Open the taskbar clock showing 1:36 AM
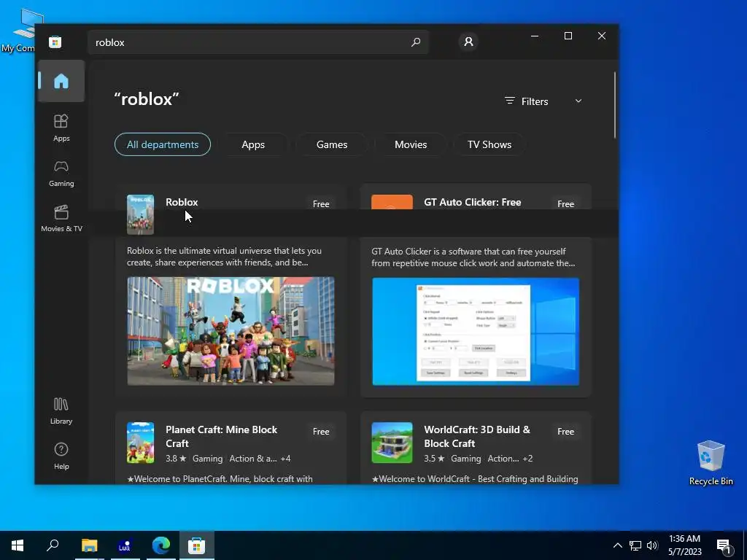 [x=684, y=545]
